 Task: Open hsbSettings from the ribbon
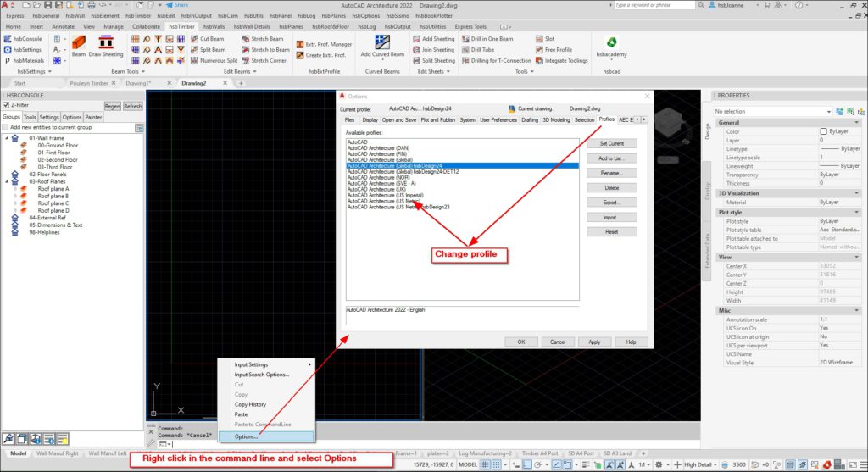(23, 50)
